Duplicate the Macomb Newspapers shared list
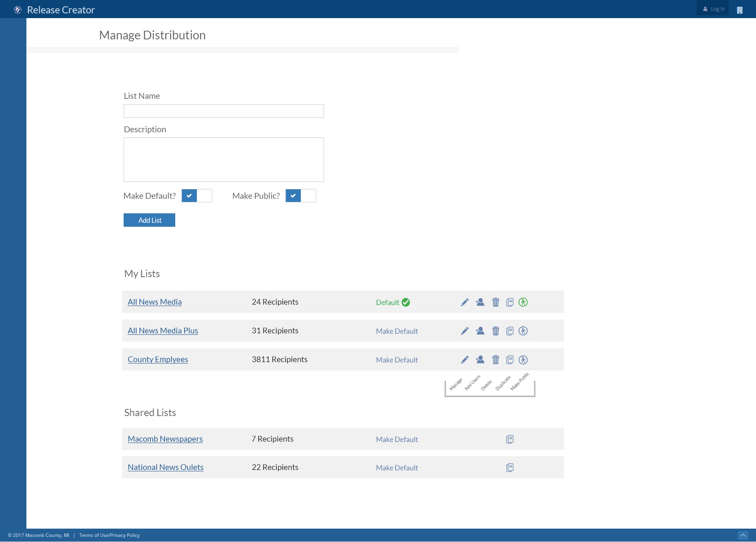Image resolution: width=756 pixels, height=542 pixels. tap(510, 439)
